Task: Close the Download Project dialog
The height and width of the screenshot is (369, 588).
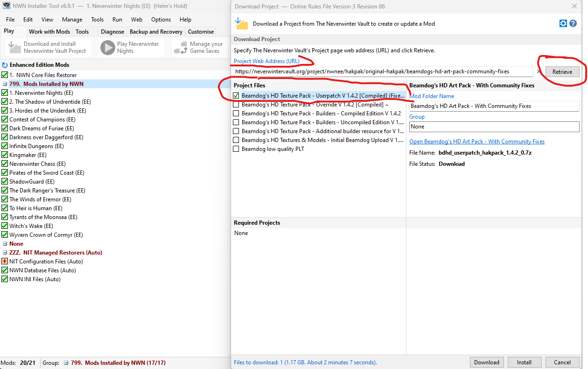Action: (x=574, y=6)
